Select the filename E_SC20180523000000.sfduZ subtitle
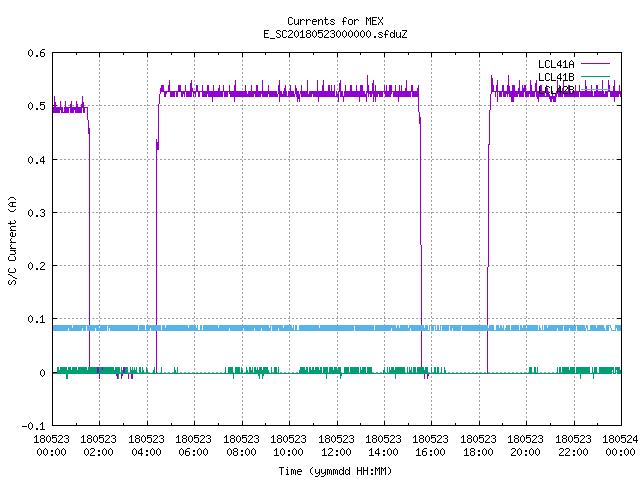This screenshot has height=480, width=640. (x=335, y=34)
